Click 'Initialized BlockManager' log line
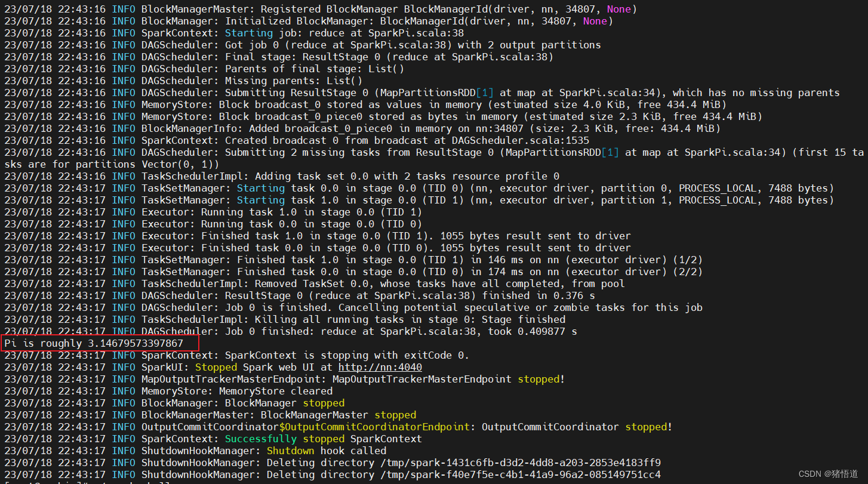Image resolution: width=868 pixels, height=484 pixels. (x=309, y=21)
